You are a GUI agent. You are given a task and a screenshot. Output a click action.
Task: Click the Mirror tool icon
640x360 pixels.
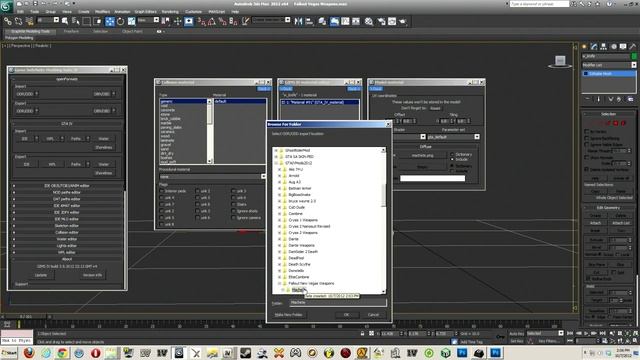pos(298,22)
